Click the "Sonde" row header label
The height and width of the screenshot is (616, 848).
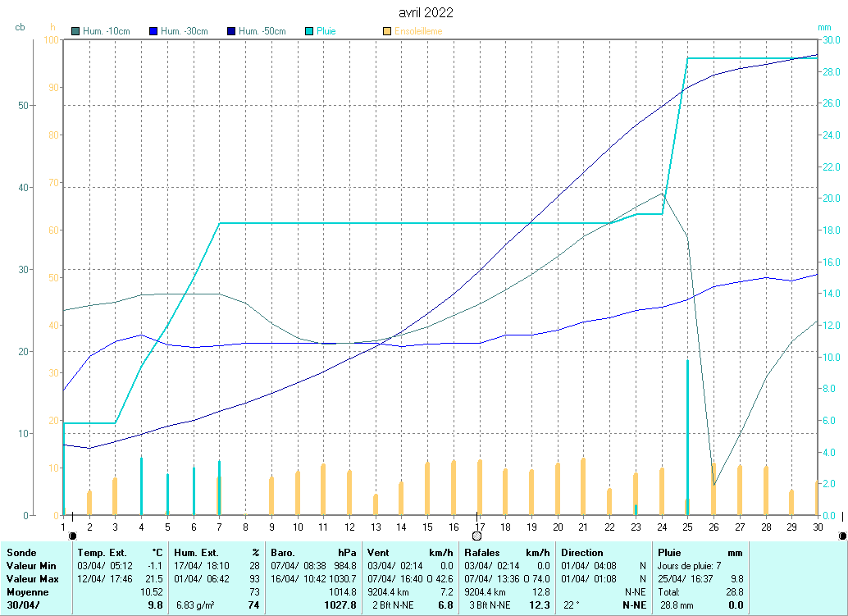(x=21, y=553)
